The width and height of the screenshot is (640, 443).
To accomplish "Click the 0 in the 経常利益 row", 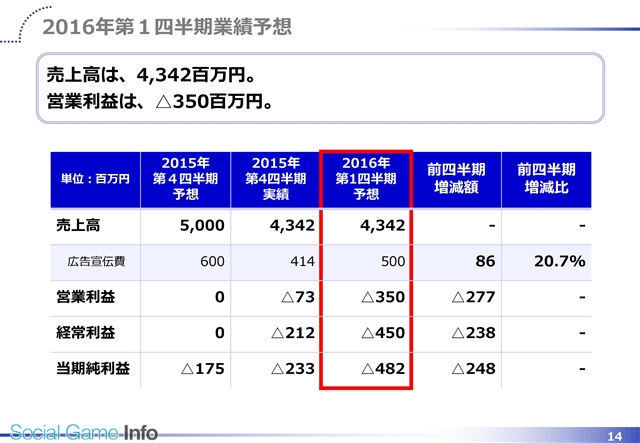I will 220,333.
